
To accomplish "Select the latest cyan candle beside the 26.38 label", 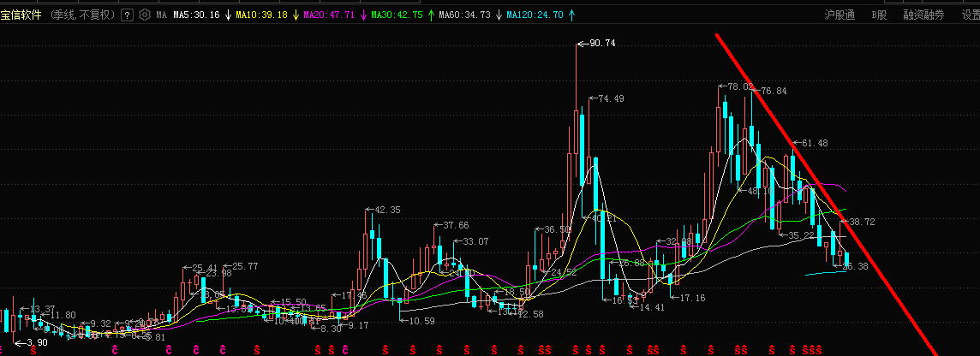I will 847,260.
